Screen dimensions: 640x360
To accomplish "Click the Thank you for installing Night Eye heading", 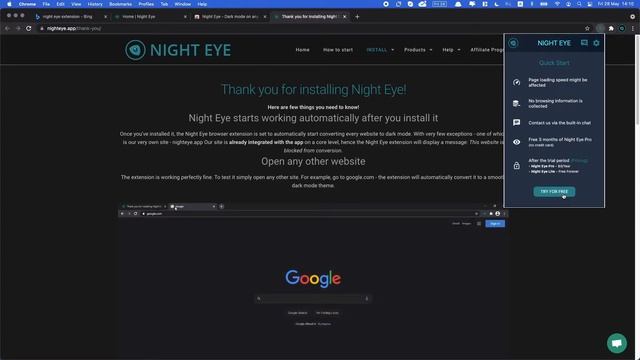I will click(313, 89).
